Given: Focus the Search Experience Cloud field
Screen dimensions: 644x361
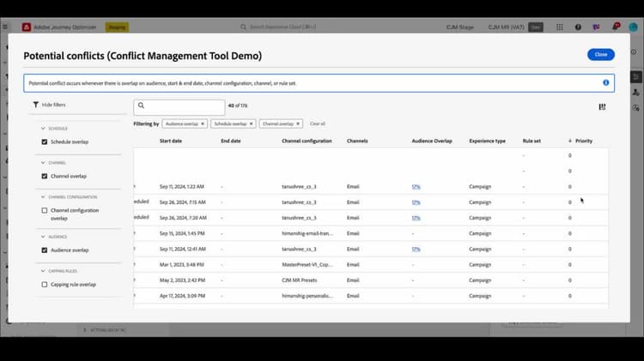Looking at the screenshot, I should 283,27.
